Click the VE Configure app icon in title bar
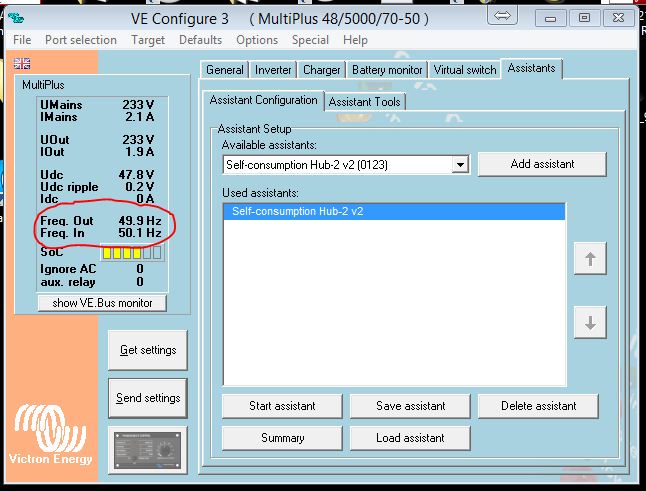This screenshot has height=491, width=646. [16, 18]
